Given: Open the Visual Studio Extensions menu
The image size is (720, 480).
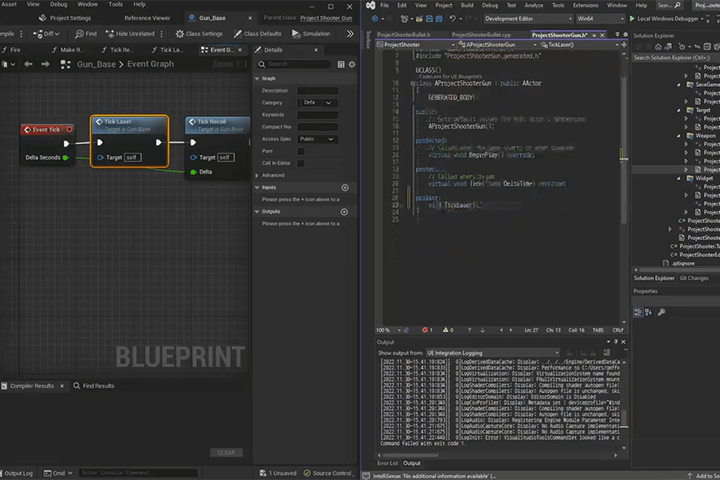Looking at the screenshot, I should point(585,5).
